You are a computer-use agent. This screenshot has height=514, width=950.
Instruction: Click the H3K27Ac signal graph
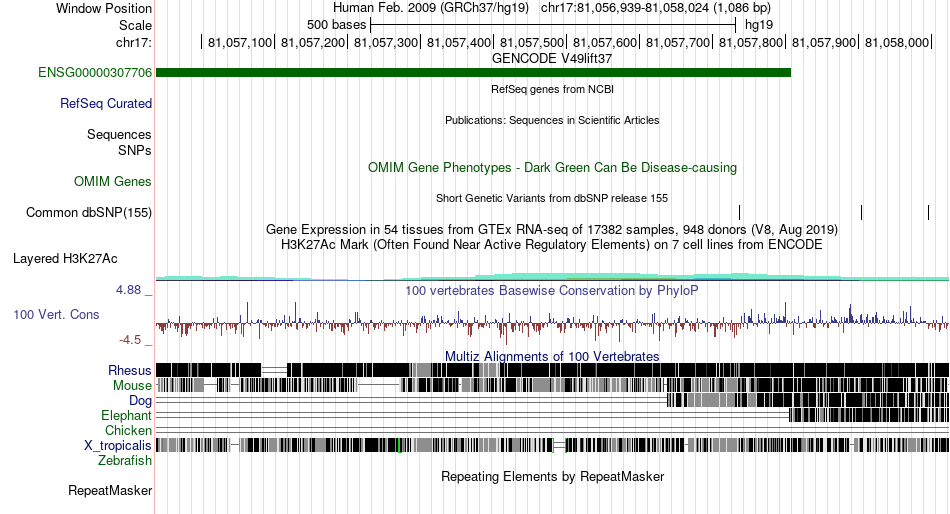coord(552,277)
